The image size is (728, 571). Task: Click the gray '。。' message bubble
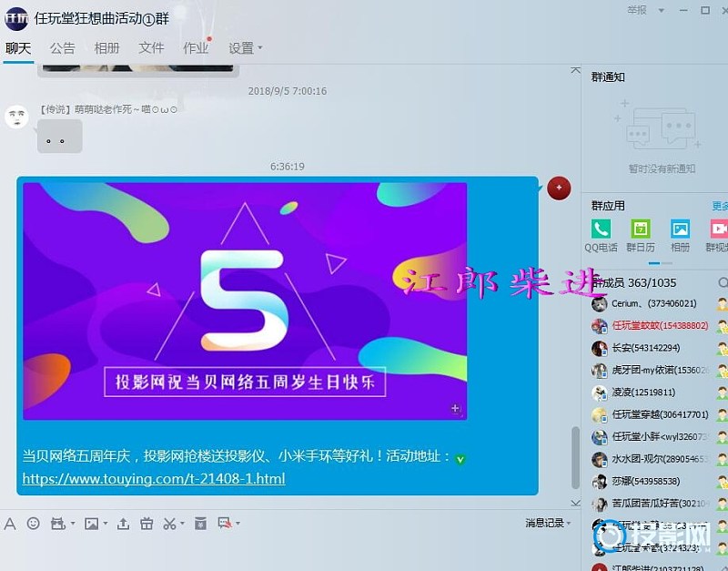click(60, 136)
